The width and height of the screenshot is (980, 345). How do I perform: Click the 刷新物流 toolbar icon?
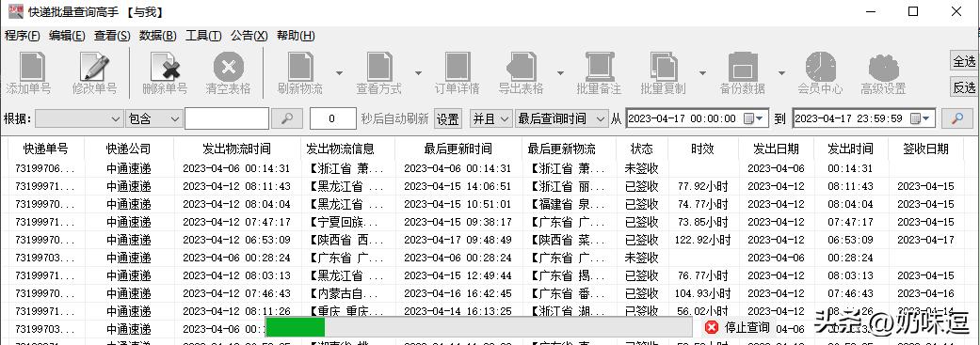[300, 68]
